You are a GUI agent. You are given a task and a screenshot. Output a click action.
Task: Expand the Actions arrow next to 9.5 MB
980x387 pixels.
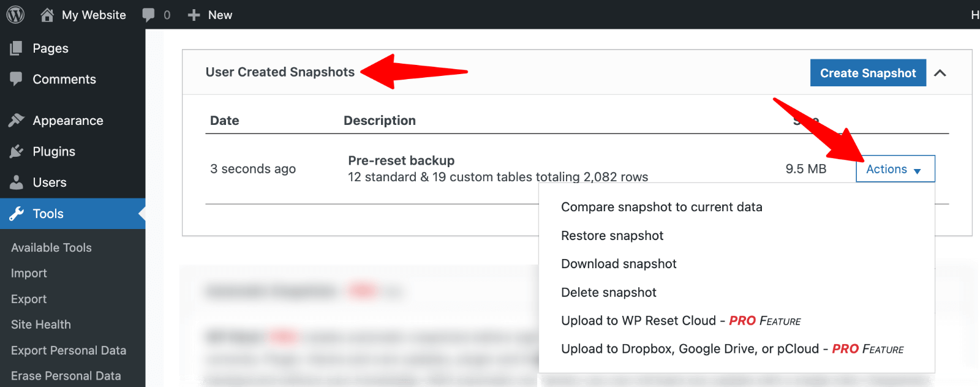918,170
